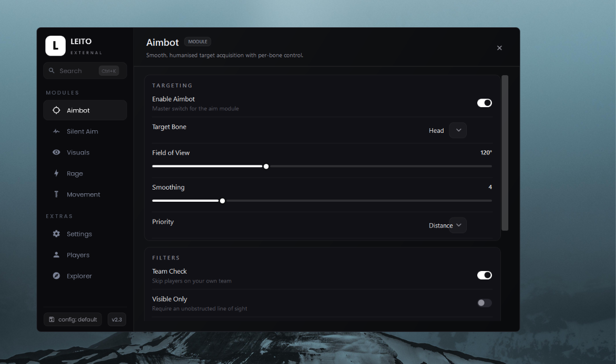The image size is (616, 364).
Task: Click the Field of View value '120°'
Action: tap(486, 152)
